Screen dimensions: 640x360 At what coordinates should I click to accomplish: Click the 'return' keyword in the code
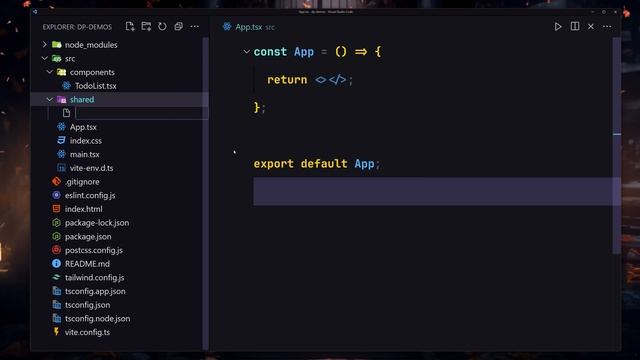287,80
